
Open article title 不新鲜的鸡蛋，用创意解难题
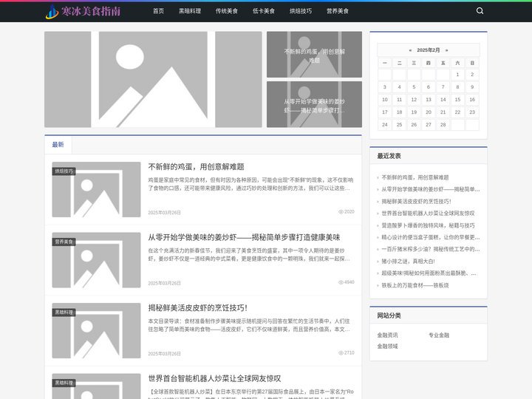point(196,166)
